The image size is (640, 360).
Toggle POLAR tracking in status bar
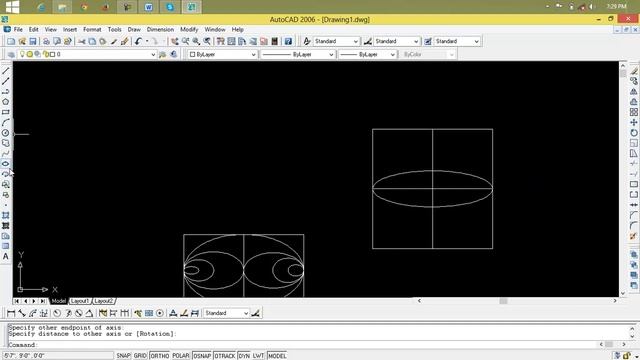(181, 356)
